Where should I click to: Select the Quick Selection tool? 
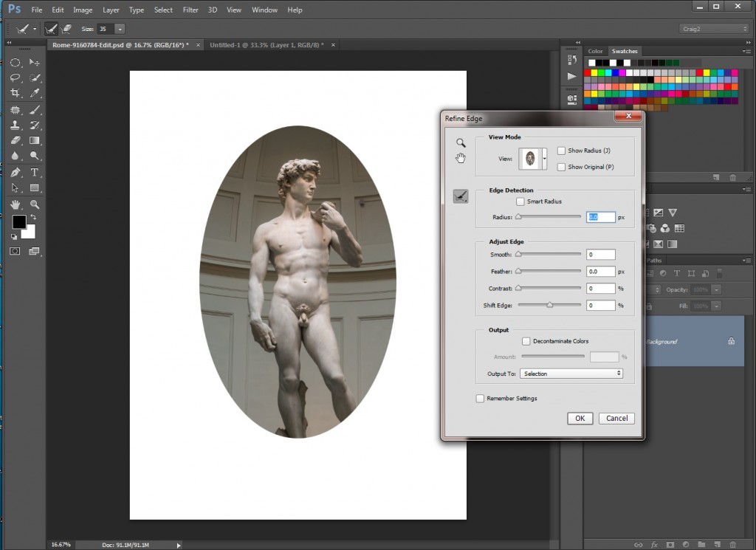(x=34, y=78)
